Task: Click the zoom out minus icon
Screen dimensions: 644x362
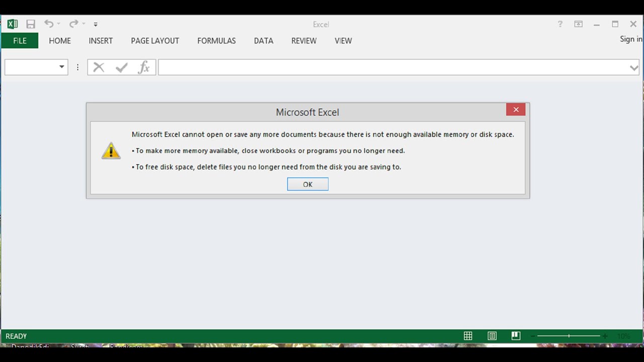Action: click(532, 336)
